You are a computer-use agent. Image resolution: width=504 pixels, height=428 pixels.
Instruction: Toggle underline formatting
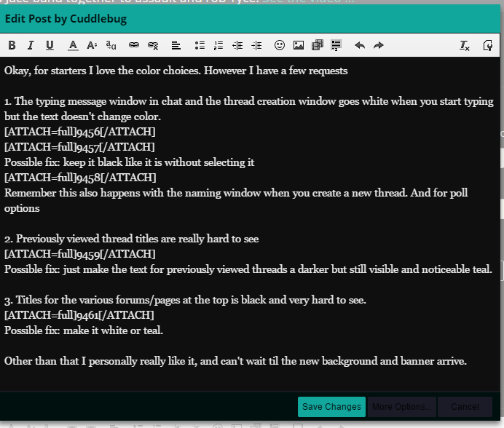pos(50,45)
